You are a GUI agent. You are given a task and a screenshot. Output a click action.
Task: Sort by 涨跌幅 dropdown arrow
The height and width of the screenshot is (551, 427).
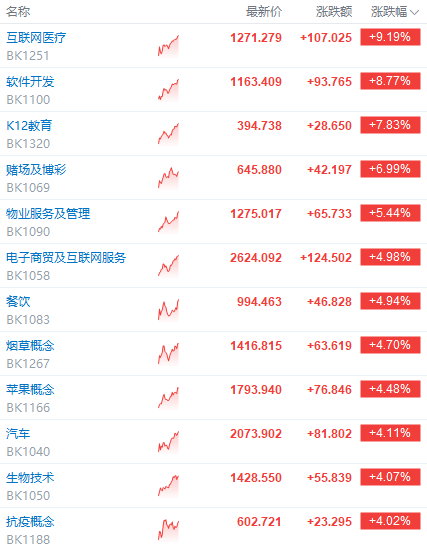[415, 13]
